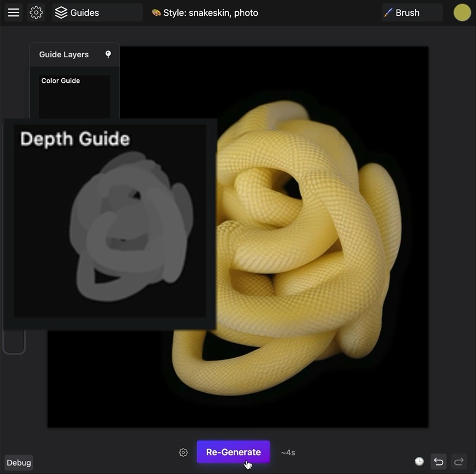Toggle the Guides layers panel
Image resolution: width=476 pixels, height=474 pixels.
(78, 12)
